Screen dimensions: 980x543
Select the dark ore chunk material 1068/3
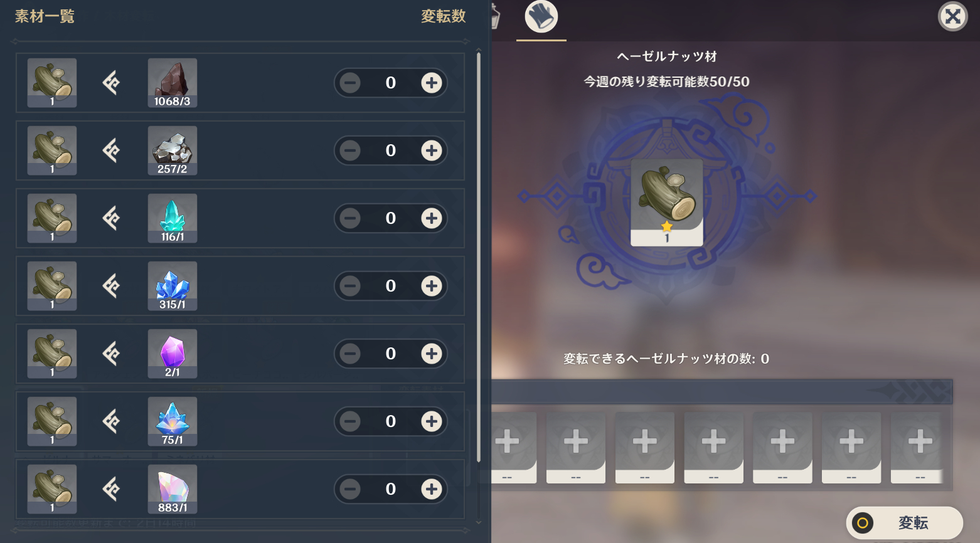coord(173,83)
